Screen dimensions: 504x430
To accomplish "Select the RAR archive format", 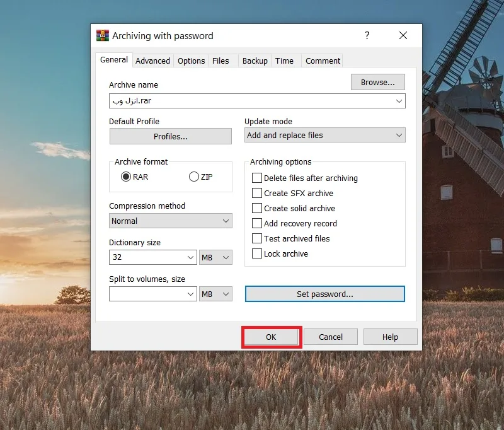I will pos(126,177).
